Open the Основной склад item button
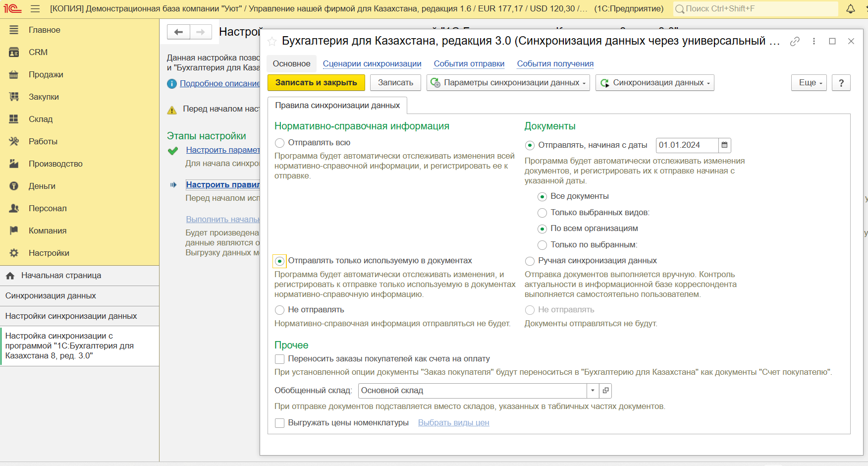 (605, 391)
